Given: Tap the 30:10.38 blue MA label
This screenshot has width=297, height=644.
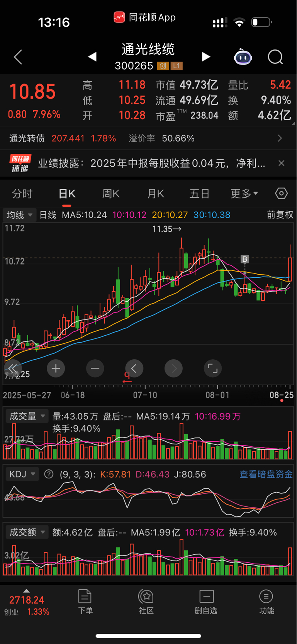Looking at the screenshot, I should (x=212, y=215).
